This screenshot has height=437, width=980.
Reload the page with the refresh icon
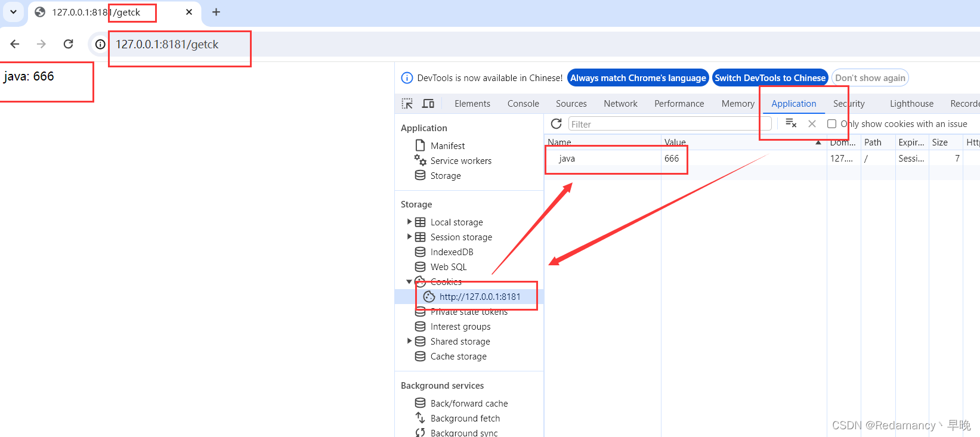69,44
